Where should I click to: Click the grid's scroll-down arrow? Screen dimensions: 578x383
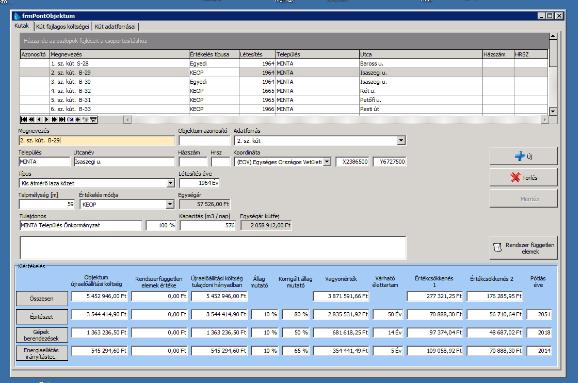point(553,111)
